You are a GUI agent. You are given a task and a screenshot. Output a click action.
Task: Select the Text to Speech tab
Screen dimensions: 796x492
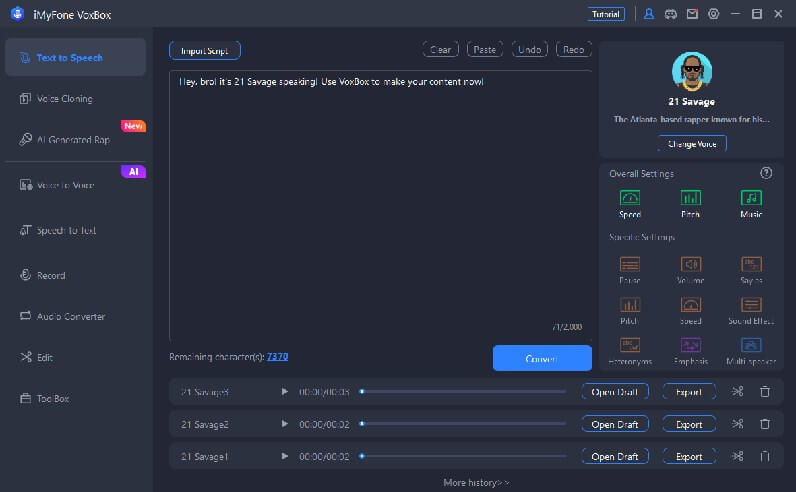[x=76, y=57]
